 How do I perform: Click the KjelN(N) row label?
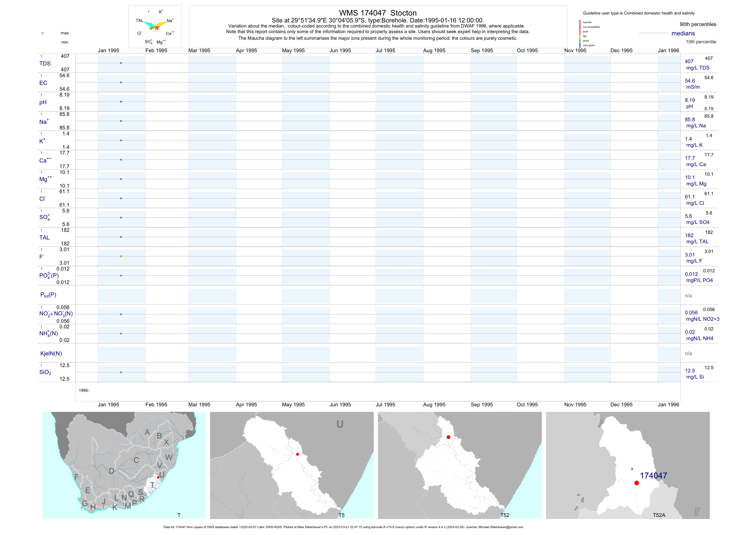pyautogui.click(x=51, y=354)
